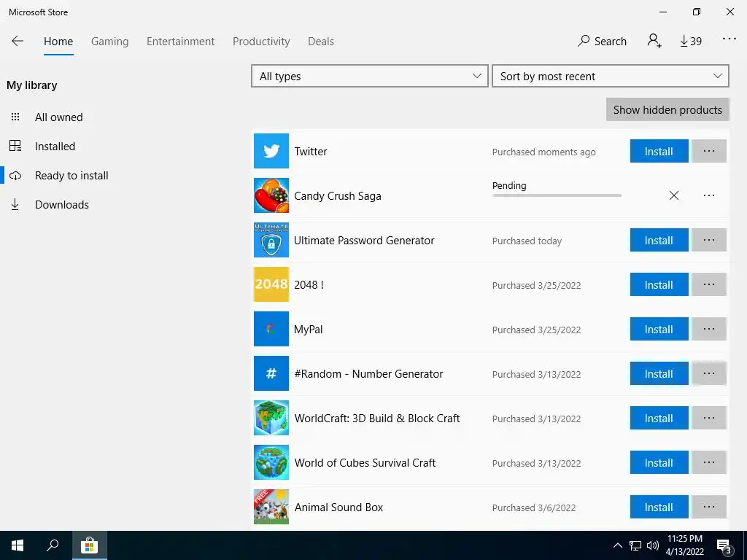The height and width of the screenshot is (560, 747).
Task: Switch to the Gaming tab
Action: click(x=110, y=42)
